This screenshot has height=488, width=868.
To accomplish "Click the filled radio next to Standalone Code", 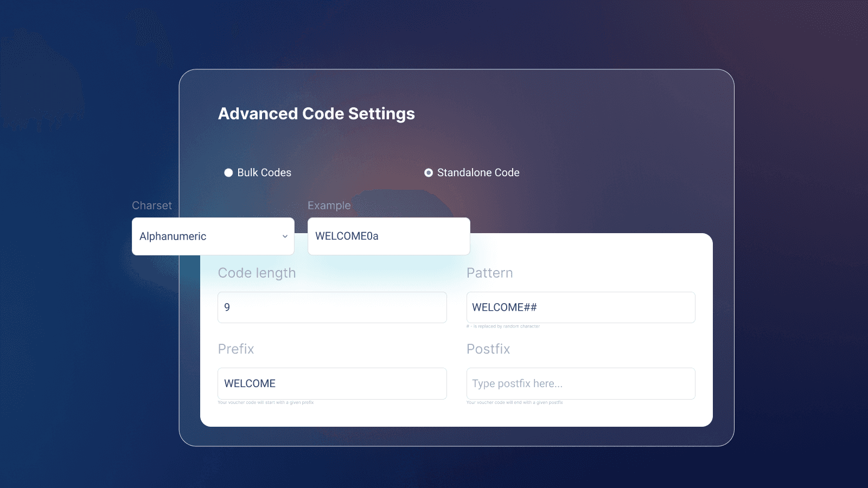I will [x=429, y=172].
